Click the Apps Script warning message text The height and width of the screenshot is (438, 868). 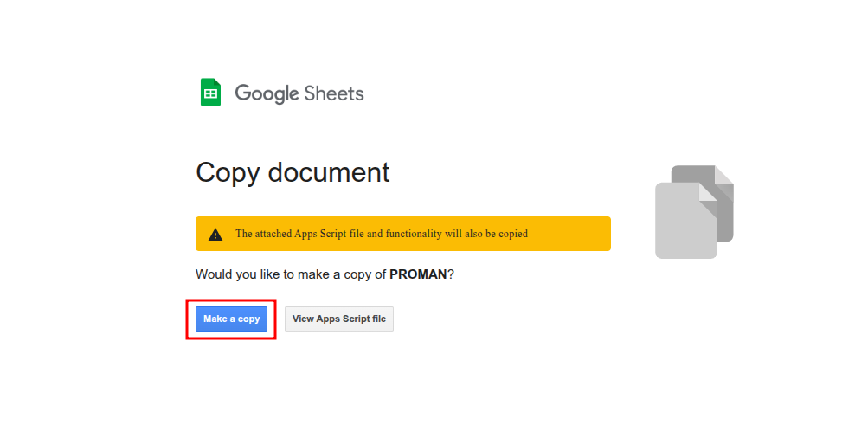click(x=381, y=234)
